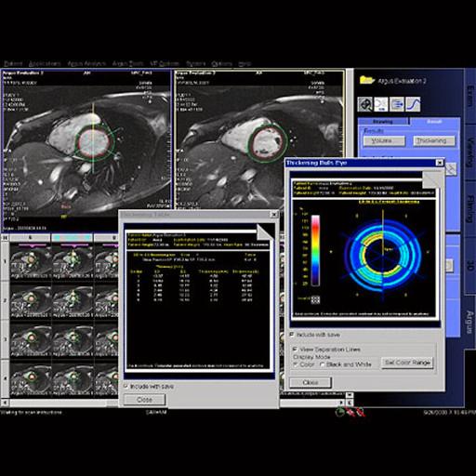Click the left arrow of horizontal thumbnail scrollbar

pyautogui.click(x=5, y=403)
